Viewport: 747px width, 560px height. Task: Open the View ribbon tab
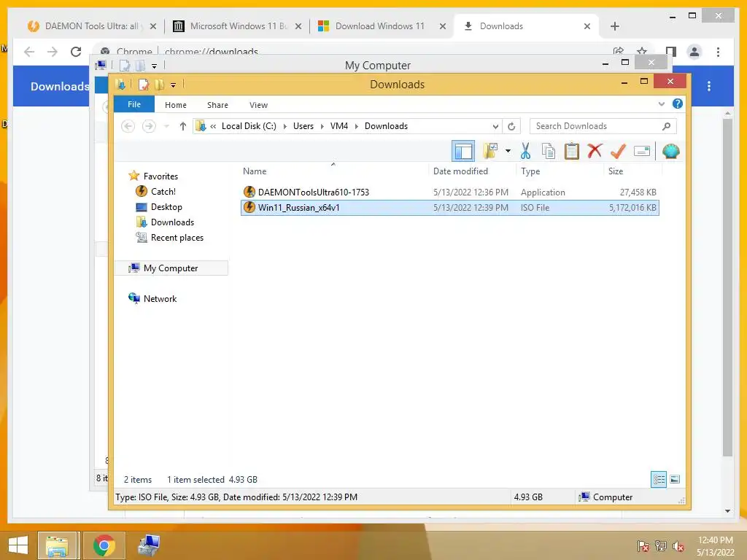[259, 105]
